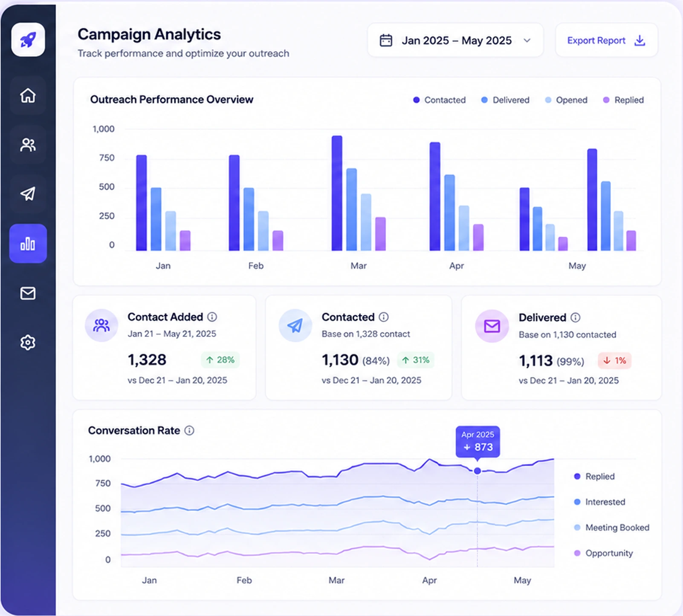Image resolution: width=683 pixels, height=616 pixels.
Task: Open the paper plane Campaigns sidebar icon
Action: (x=28, y=194)
